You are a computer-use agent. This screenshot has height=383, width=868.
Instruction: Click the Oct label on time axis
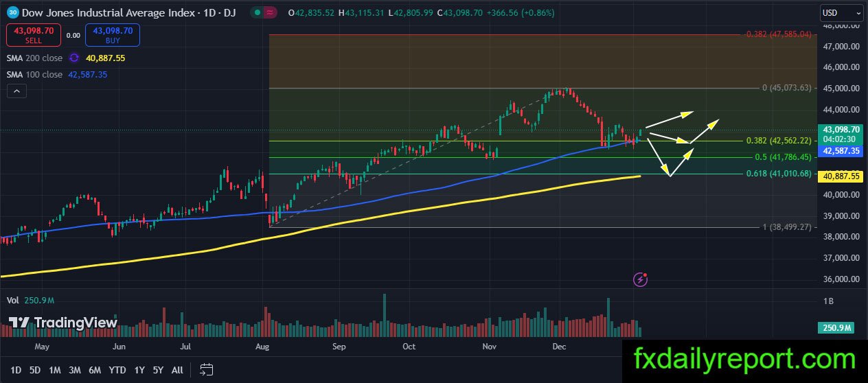[409, 347]
